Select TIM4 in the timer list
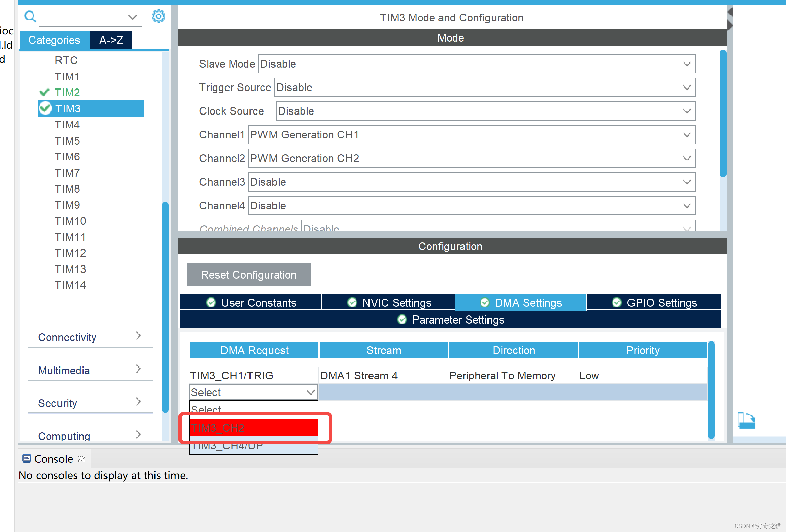The image size is (786, 532). [x=67, y=124]
